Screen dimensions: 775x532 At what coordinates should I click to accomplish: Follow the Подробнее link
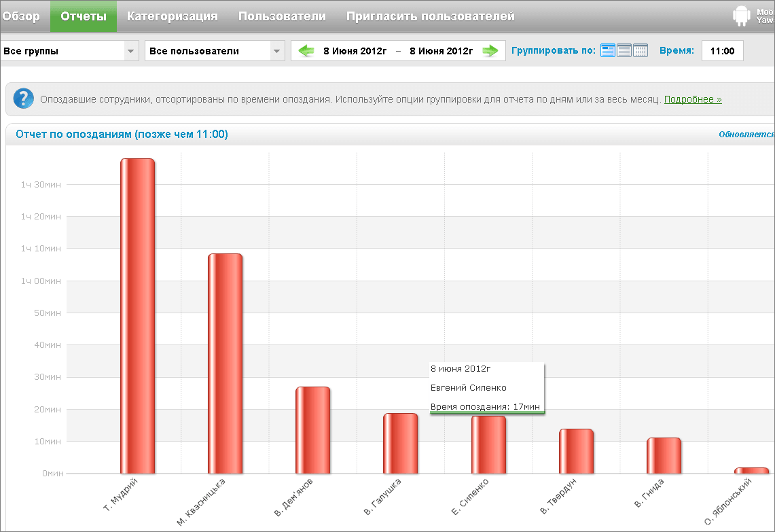tap(693, 99)
